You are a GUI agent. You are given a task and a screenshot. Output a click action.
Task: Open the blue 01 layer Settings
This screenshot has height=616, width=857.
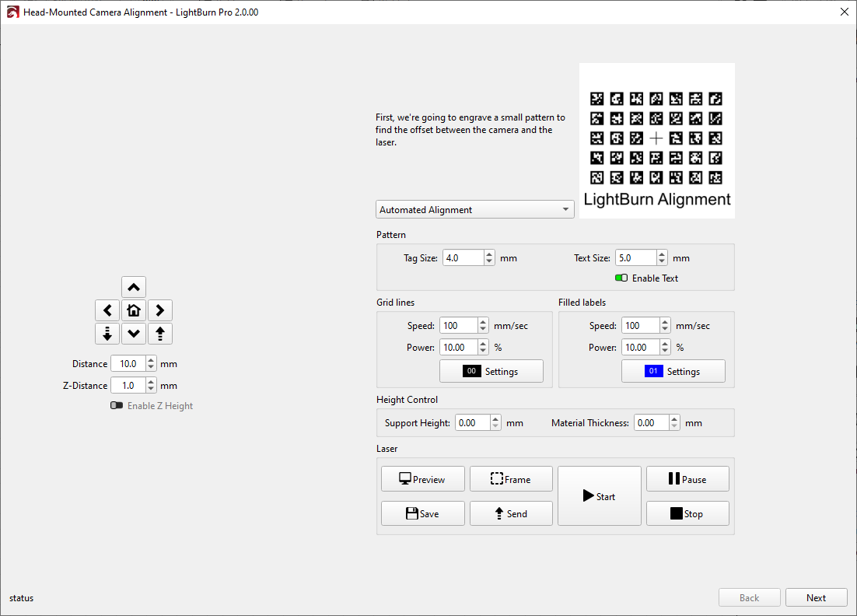[673, 371]
